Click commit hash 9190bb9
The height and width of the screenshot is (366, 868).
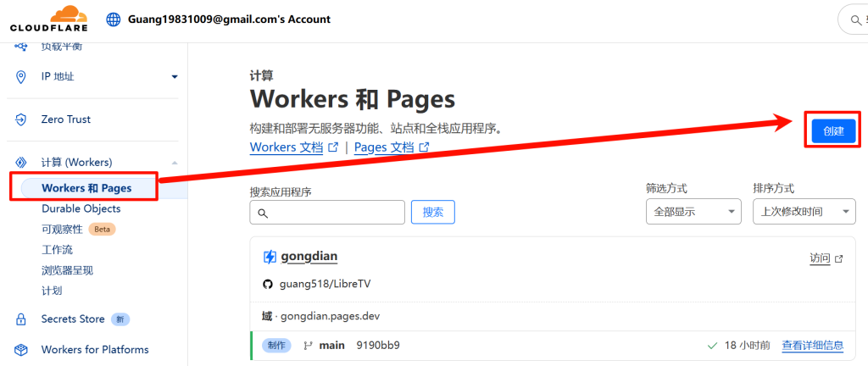coord(378,346)
